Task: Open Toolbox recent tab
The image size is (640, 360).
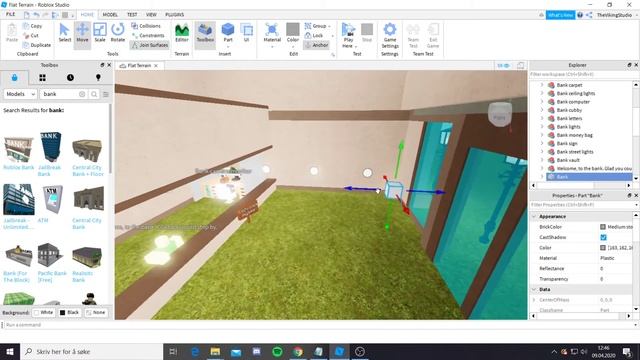Action: [70, 78]
